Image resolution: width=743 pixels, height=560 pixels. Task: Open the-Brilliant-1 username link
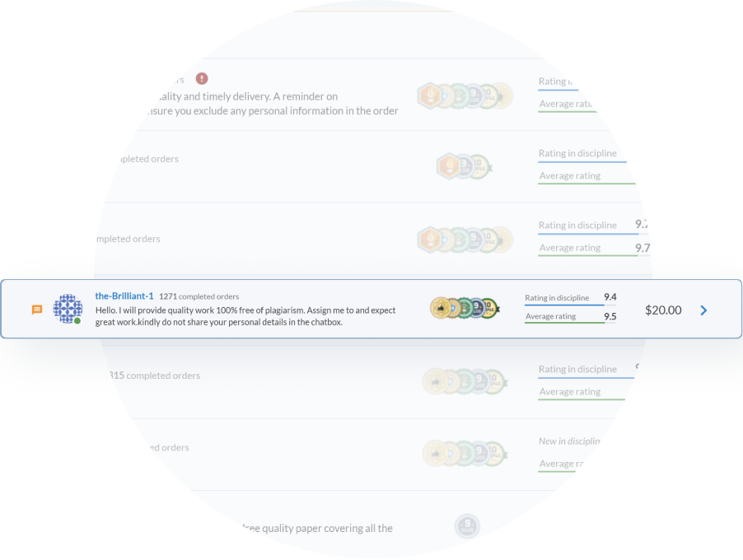click(x=124, y=296)
